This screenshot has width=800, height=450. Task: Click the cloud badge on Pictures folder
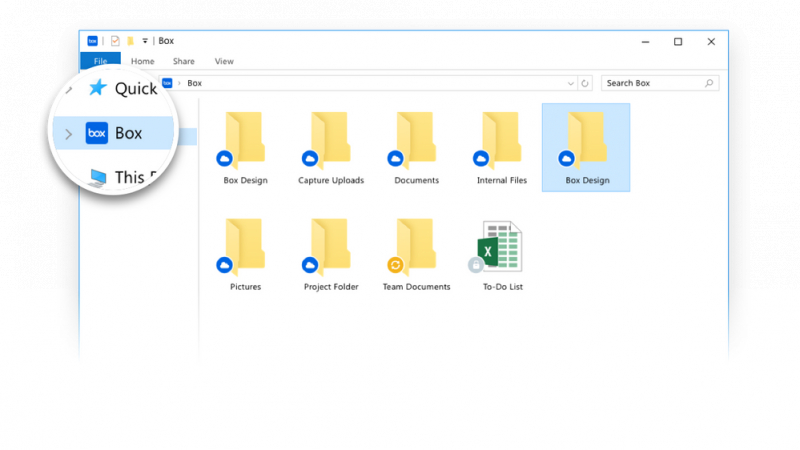(224, 265)
